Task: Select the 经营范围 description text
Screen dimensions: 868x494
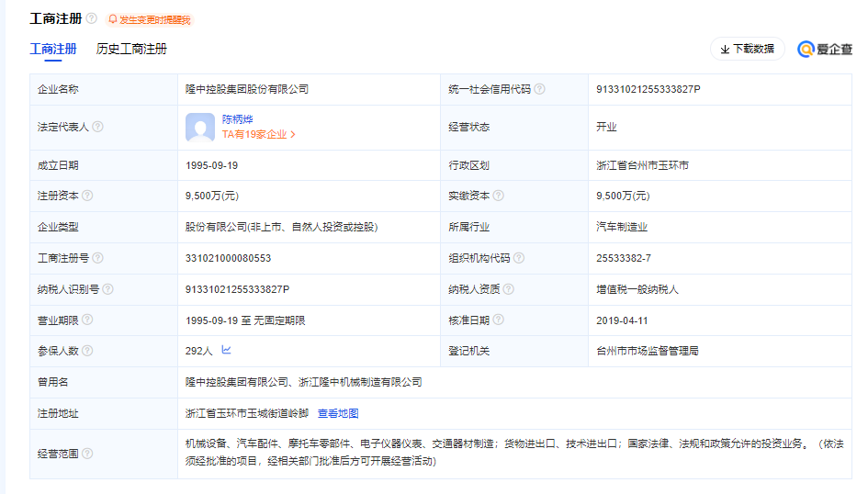Action: click(x=514, y=453)
